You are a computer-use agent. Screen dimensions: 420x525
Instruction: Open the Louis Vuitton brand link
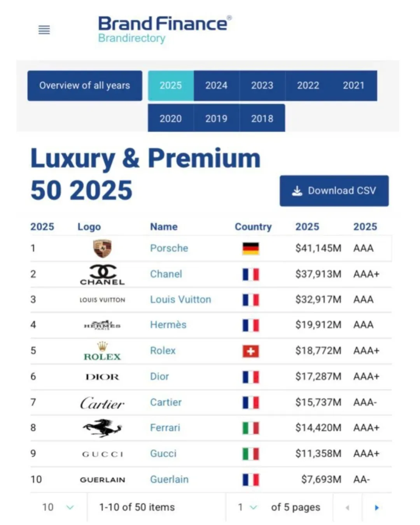pyautogui.click(x=180, y=299)
